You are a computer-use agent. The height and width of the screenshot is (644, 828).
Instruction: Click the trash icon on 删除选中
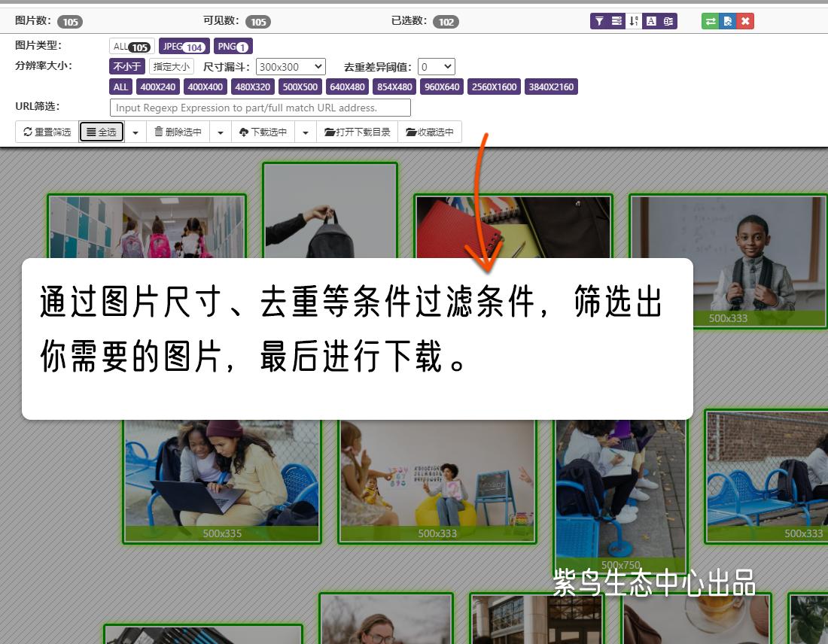coord(159,132)
